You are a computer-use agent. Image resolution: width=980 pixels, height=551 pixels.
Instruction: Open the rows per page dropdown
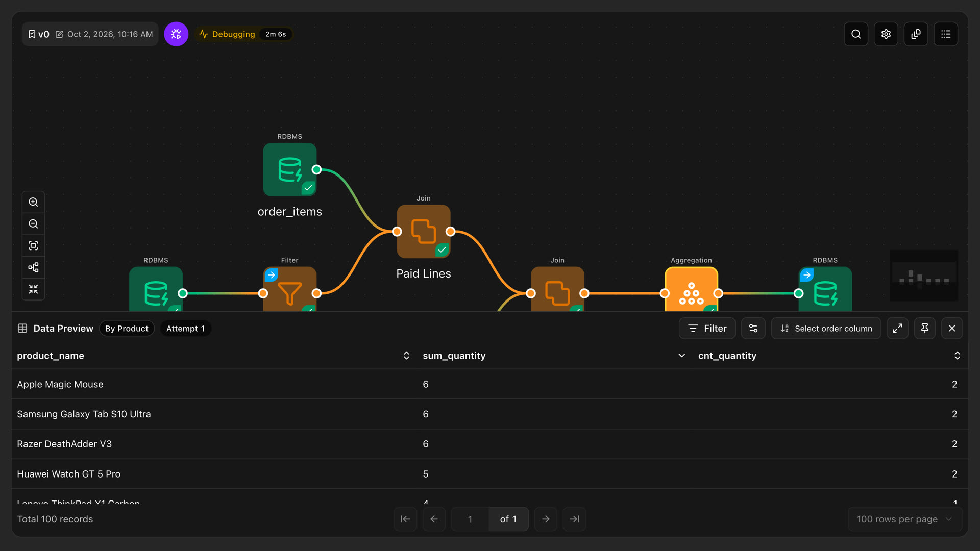(905, 519)
